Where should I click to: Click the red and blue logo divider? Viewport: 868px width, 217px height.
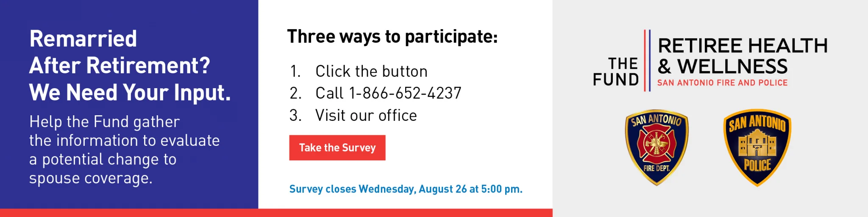[647, 61]
